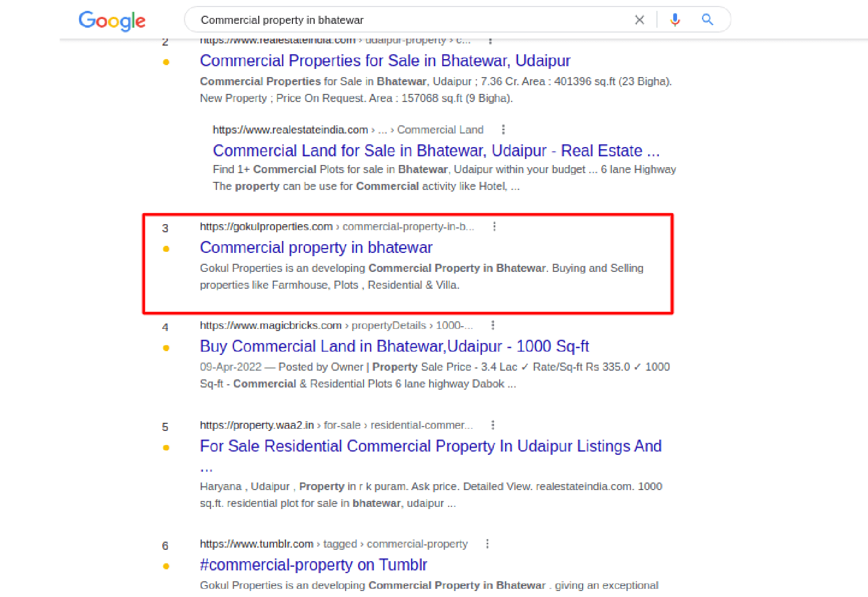Image resolution: width=868 pixels, height=597 pixels.
Task: Open "Buy Commercial Land in Bhatewar, Udaipur" result
Action: click(x=394, y=346)
